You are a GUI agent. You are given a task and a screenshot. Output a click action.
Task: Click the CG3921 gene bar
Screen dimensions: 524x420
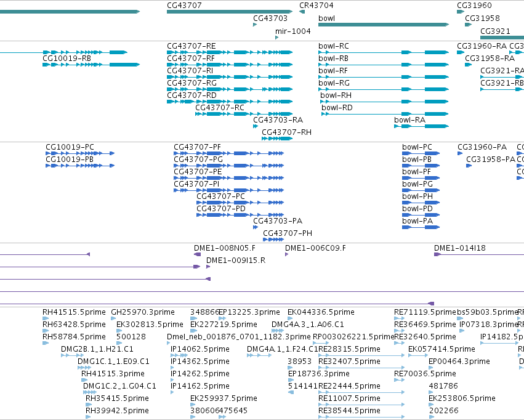tap(502, 38)
